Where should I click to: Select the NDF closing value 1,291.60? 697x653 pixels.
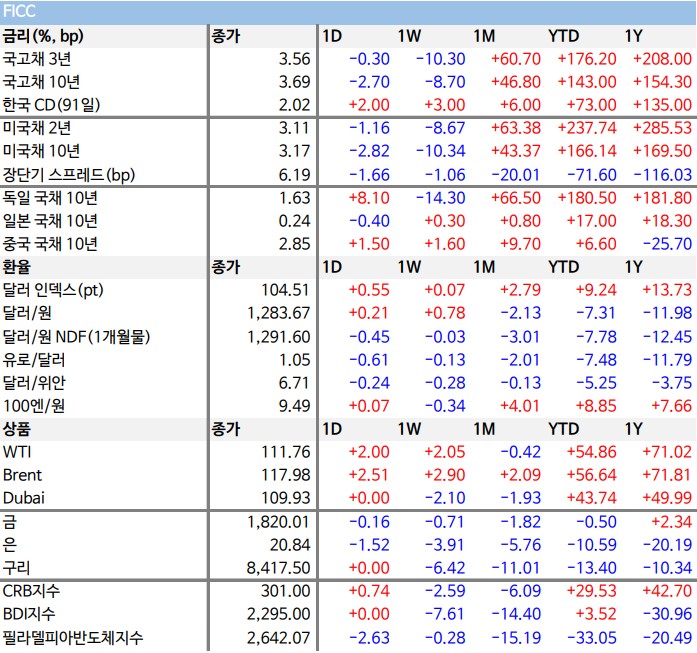pos(279,337)
